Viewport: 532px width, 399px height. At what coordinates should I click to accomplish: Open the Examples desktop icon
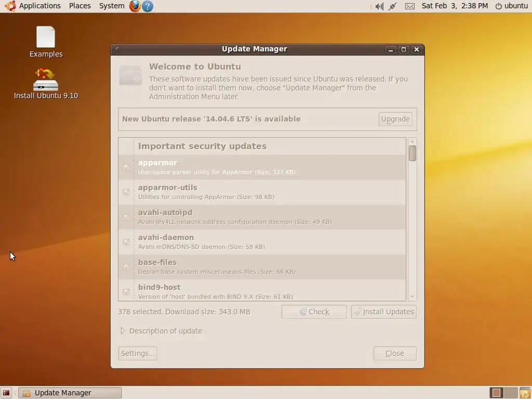46,42
